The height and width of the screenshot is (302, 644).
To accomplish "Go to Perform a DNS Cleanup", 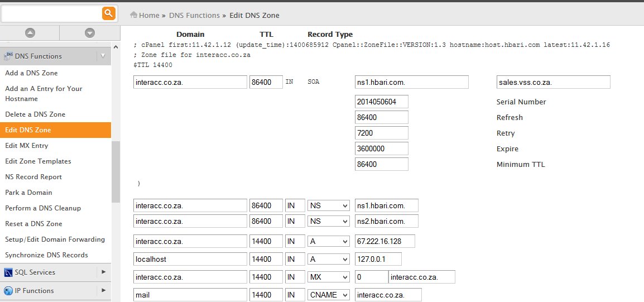I will [x=43, y=208].
